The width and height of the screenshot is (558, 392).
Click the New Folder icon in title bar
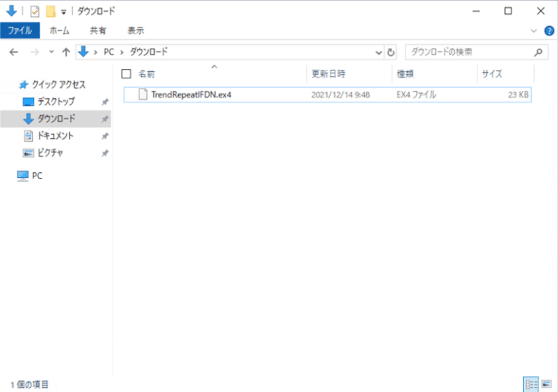(51, 12)
